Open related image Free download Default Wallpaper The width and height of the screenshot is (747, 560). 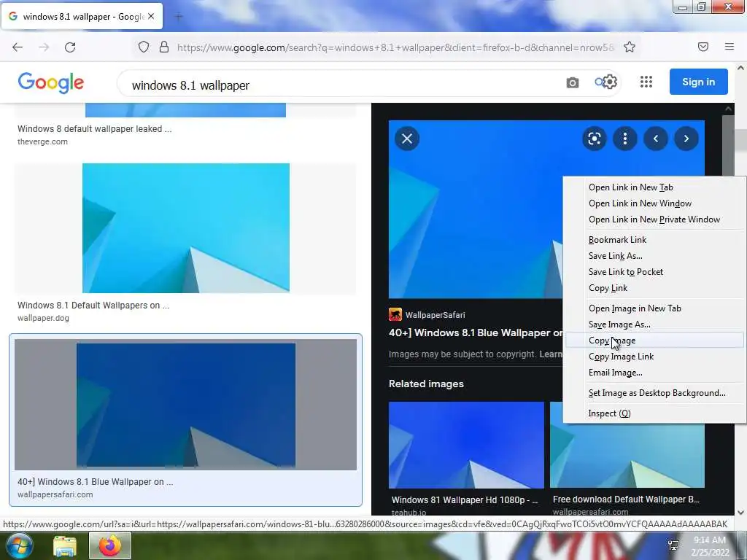coord(627,456)
